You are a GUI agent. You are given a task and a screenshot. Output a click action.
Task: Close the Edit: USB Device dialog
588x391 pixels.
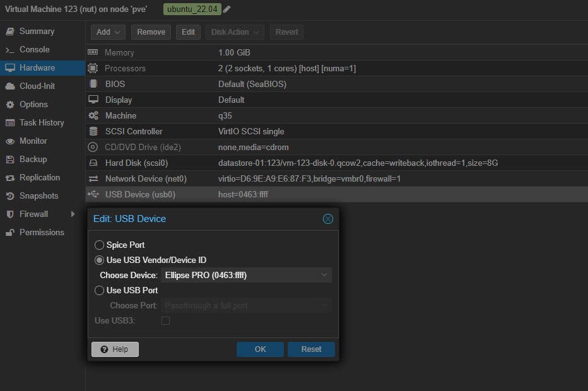(327, 219)
